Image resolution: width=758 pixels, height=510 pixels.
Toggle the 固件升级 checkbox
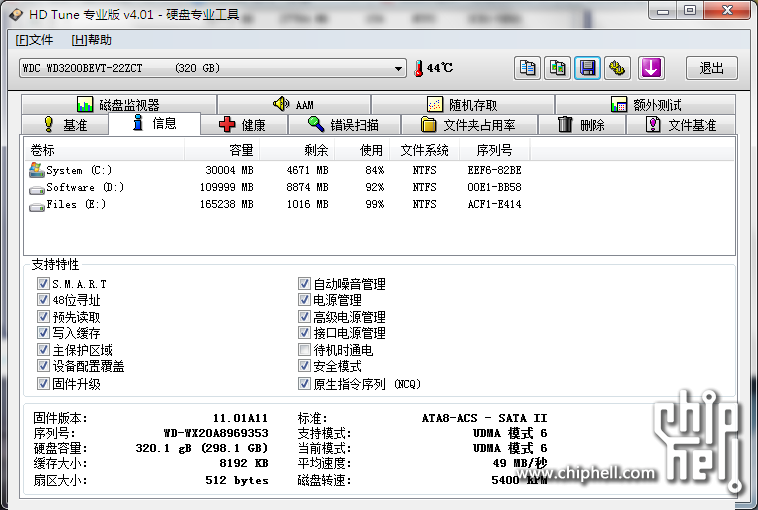click(x=43, y=384)
